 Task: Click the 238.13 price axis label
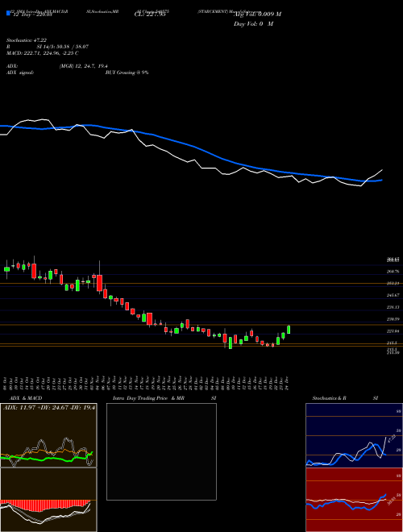click(393, 307)
